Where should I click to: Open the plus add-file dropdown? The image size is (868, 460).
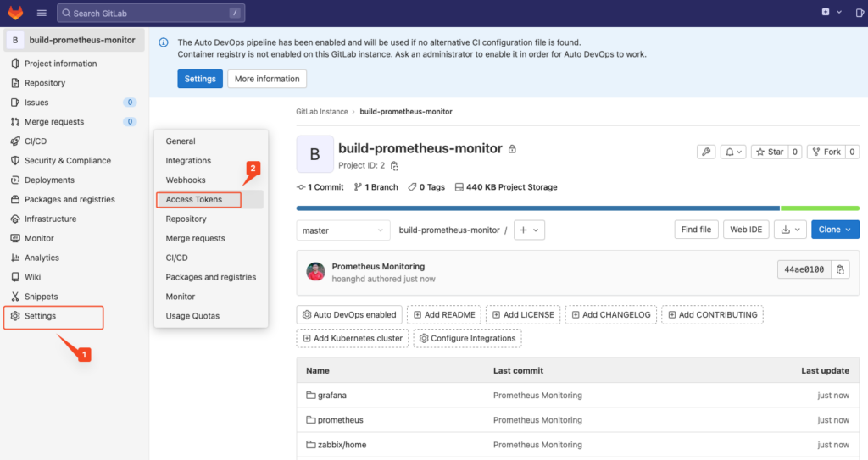click(529, 230)
